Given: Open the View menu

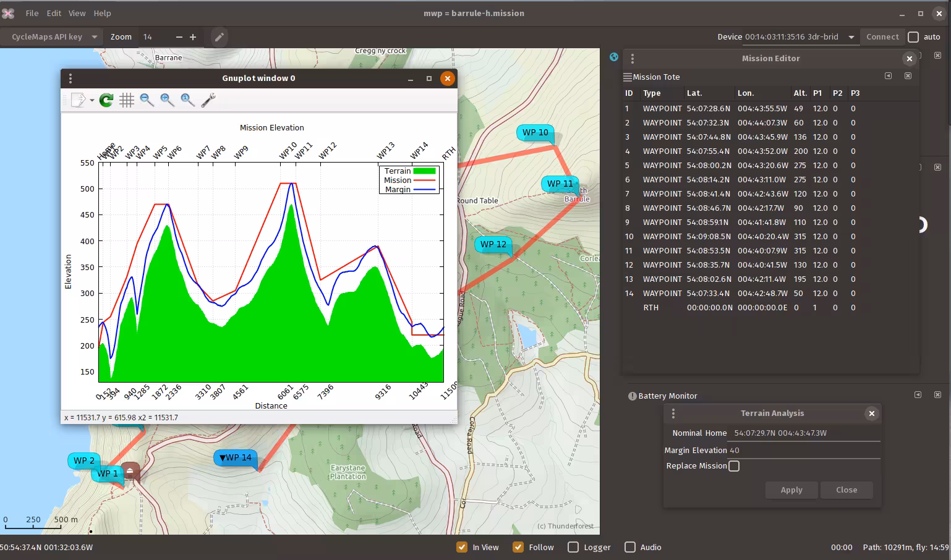Looking at the screenshot, I should click(x=77, y=13).
